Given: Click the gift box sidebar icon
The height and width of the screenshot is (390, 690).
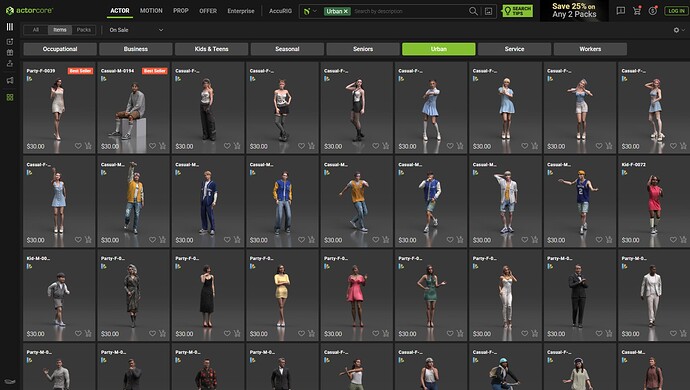Looking at the screenshot, I should (x=10, y=52).
